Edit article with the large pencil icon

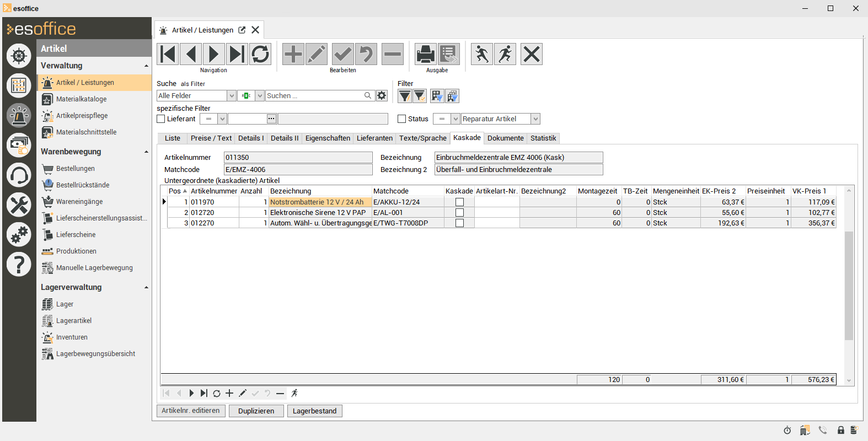[x=317, y=54]
